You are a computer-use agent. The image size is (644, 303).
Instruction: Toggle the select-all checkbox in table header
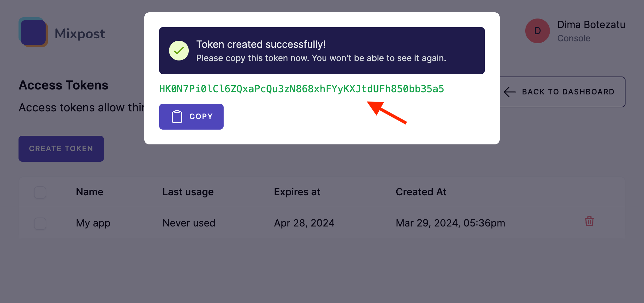click(40, 192)
